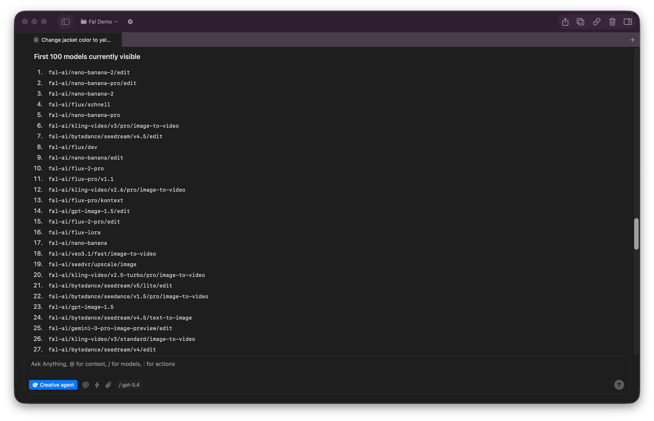This screenshot has height=421, width=654.
Task: Click the duplicate copy icon in title bar
Action: (581, 22)
